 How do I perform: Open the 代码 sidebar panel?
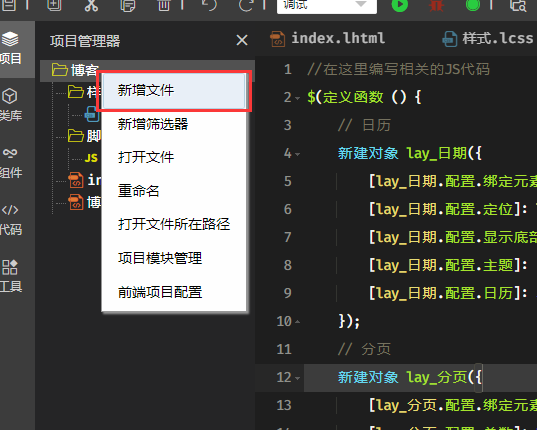(x=10, y=219)
